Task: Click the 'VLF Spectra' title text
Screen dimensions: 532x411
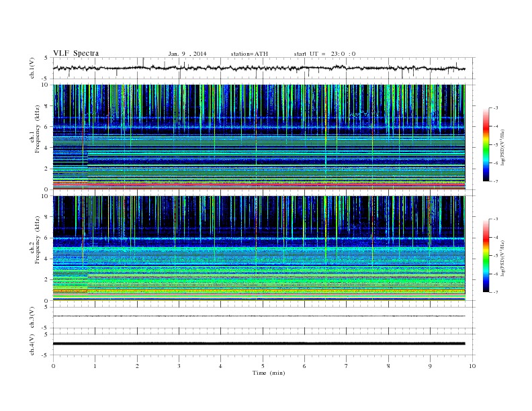Action: tap(76, 53)
